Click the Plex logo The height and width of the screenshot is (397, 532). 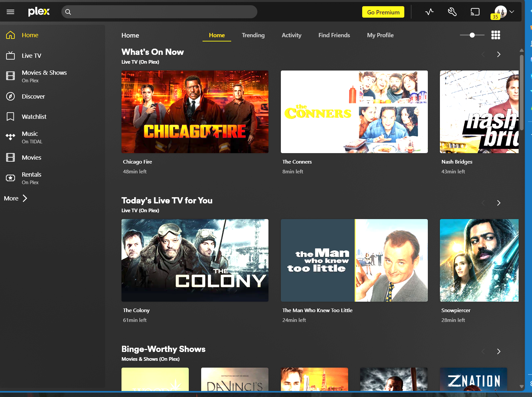point(39,12)
